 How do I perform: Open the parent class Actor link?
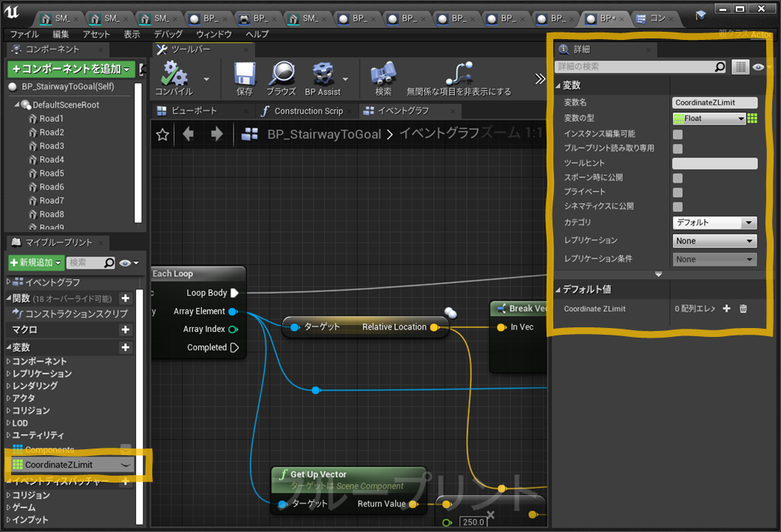(x=760, y=34)
